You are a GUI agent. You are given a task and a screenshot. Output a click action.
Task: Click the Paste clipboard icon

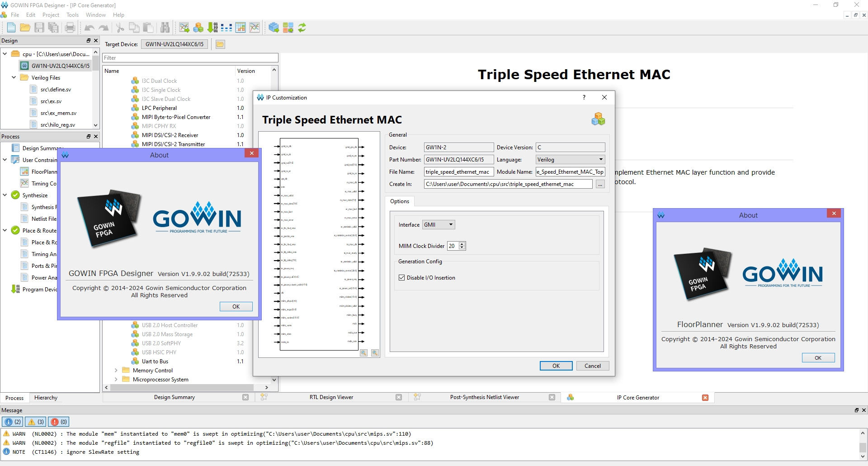pyautogui.click(x=148, y=28)
